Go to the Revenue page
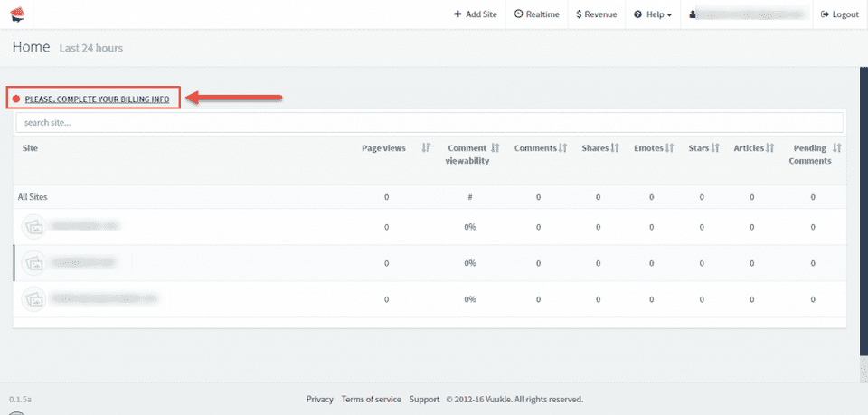Image resolution: width=868 pixels, height=415 pixels. click(596, 14)
